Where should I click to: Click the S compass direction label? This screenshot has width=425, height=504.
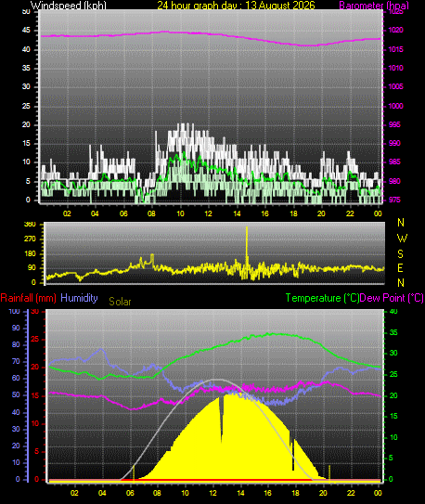400,254
